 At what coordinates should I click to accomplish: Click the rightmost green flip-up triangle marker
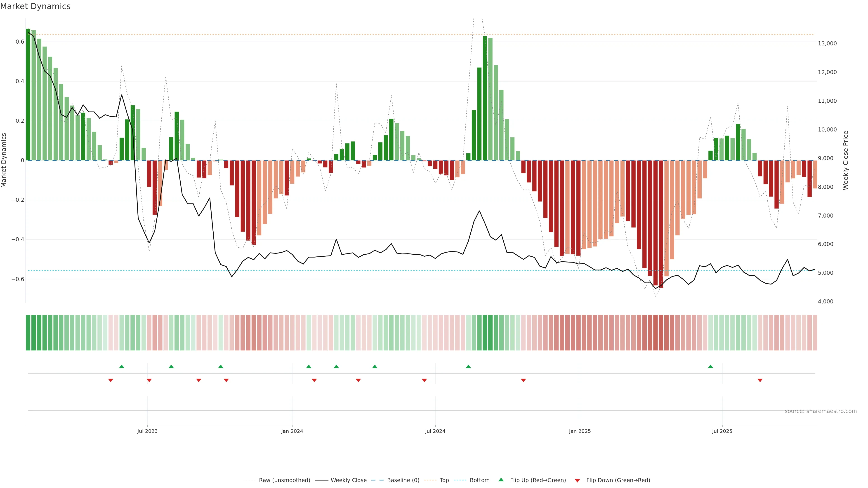710,366
